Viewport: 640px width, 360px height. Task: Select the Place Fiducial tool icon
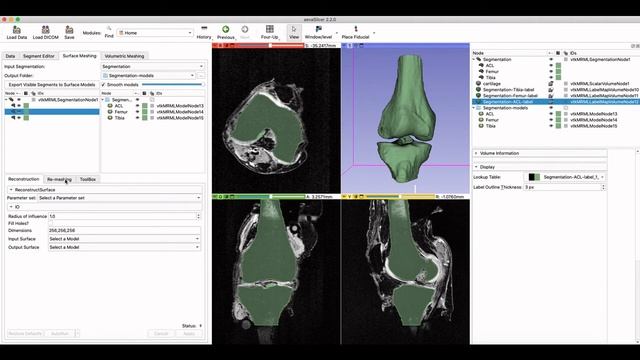pyautogui.click(x=356, y=29)
